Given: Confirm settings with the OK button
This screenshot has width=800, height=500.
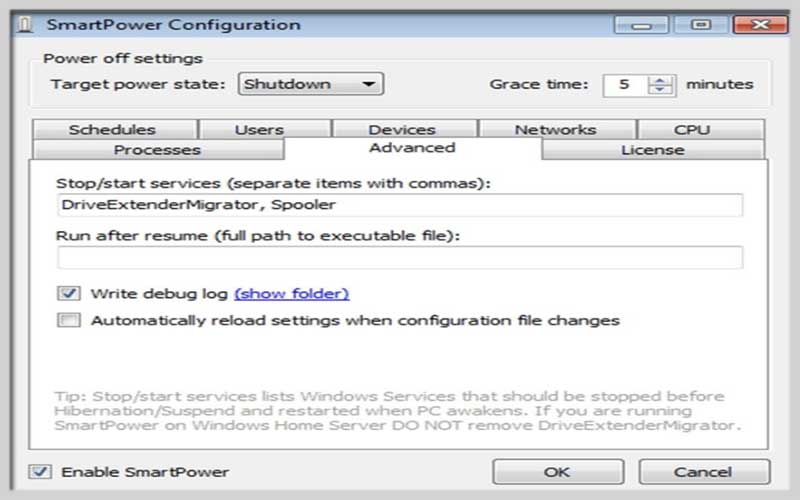Looking at the screenshot, I should (558, 472).
